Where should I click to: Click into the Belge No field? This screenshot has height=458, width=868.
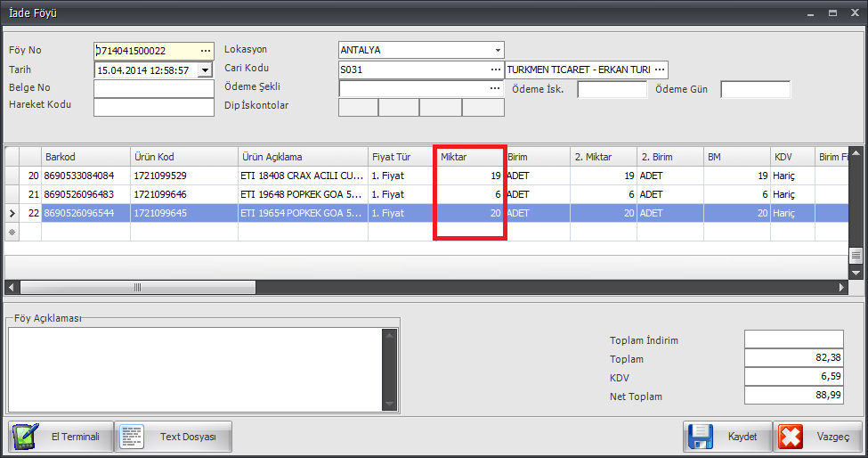(153, 89)
